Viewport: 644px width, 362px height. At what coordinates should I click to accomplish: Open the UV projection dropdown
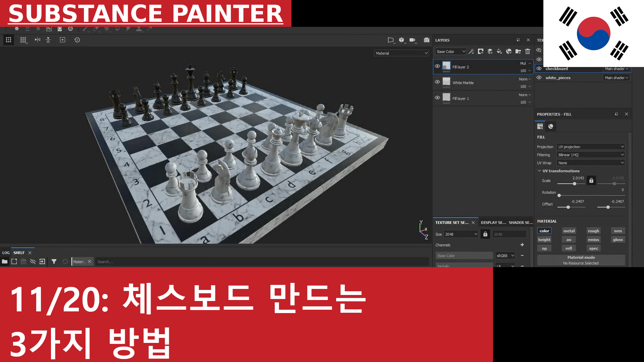(x=591, y=146)
